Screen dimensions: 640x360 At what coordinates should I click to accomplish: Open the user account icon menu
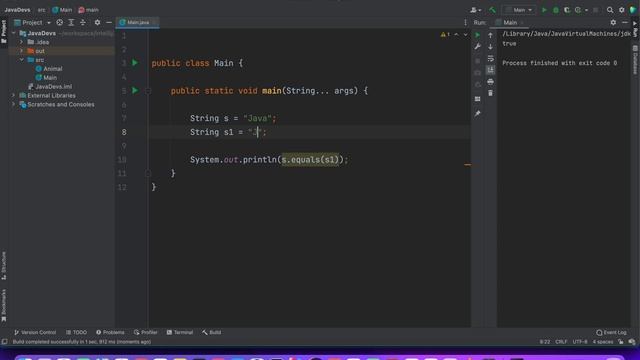[x=475, y=10]
